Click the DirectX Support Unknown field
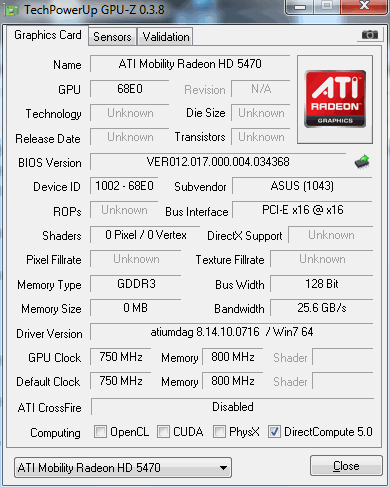 [331, 235]
